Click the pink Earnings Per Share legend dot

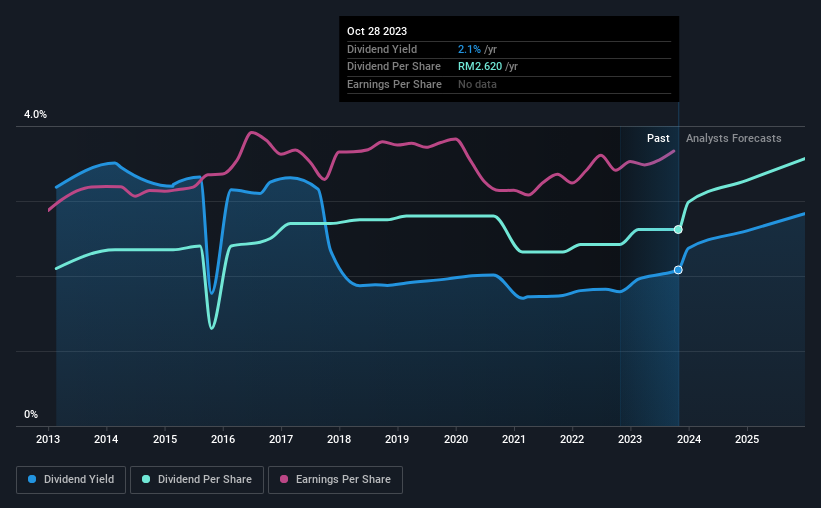pyautogui.click(x=284, y=479)
